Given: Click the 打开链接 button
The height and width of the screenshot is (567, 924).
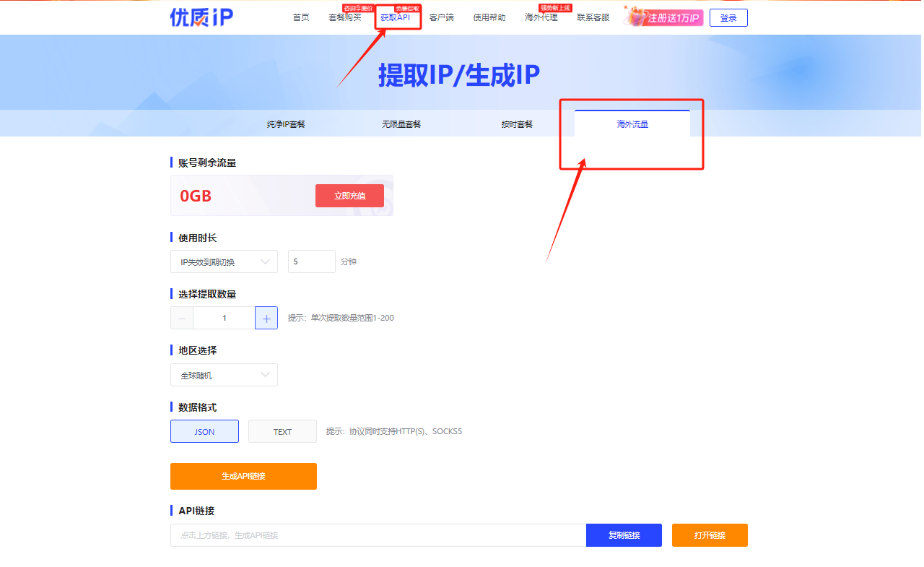Looking at the screenshot, I should click(x=710, y=535).
